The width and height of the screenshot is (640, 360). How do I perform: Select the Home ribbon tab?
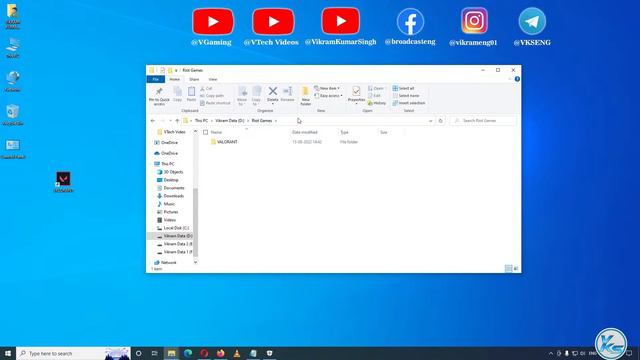click(x=174, y=79)
